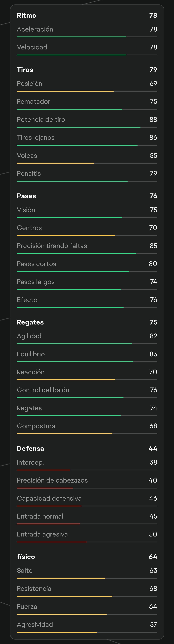Viewport: 174px width, 644px height.
Task: Click the Agilidad stat label
Action: 29,336
